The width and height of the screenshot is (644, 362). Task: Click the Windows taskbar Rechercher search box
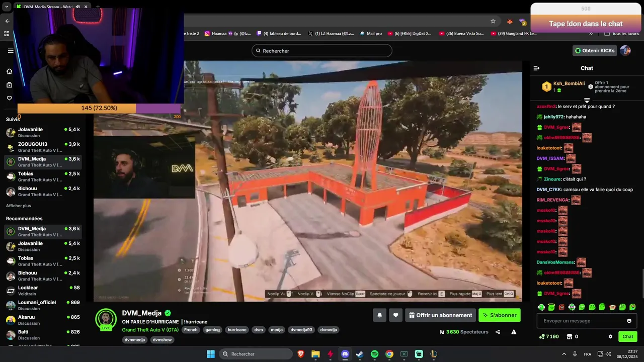point(256,354)
